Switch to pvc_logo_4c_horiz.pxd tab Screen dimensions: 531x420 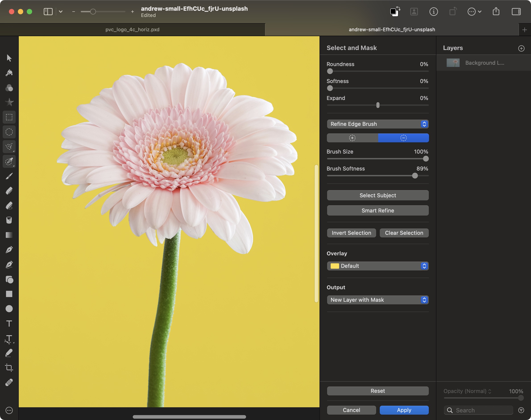coord(132,29)
